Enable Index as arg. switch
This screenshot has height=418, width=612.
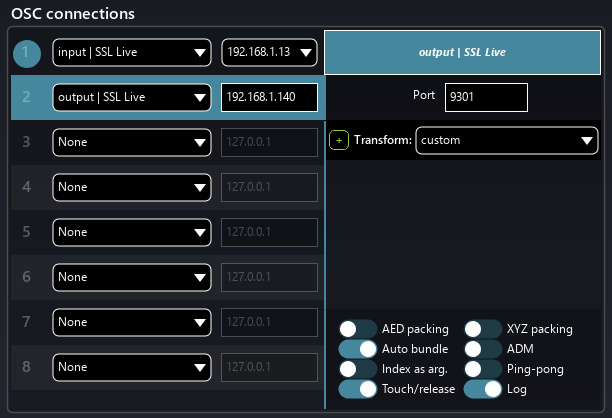pyautogui.click(x=357, y=369)
